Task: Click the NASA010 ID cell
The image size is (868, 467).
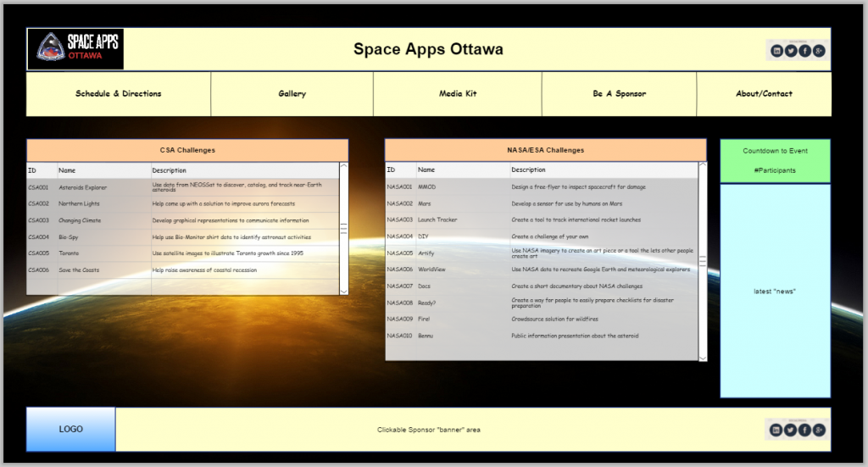Action: click(x=400, y=336)
